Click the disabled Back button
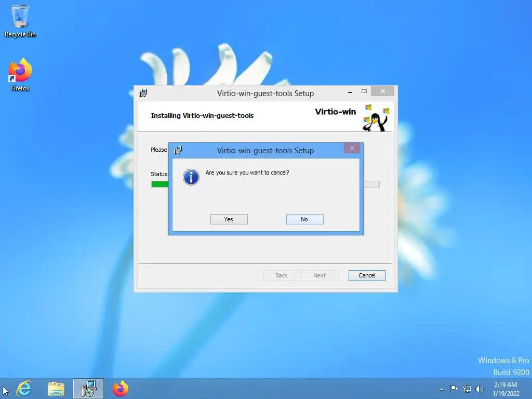 point(281,275)
